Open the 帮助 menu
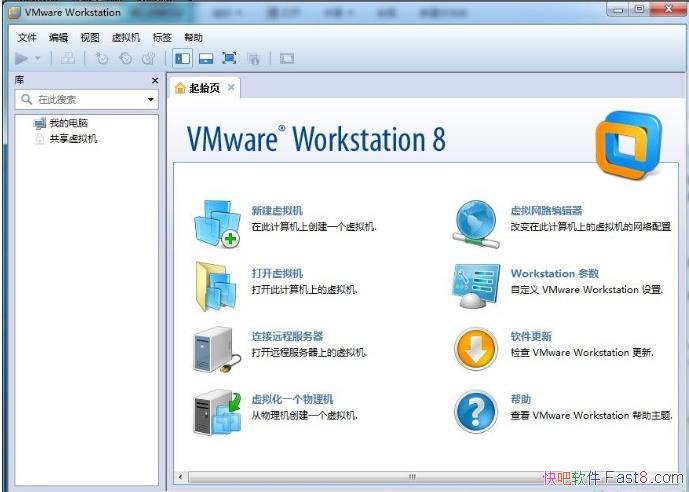This screenshot has height=492, width=689. click(x=193, y=38)
